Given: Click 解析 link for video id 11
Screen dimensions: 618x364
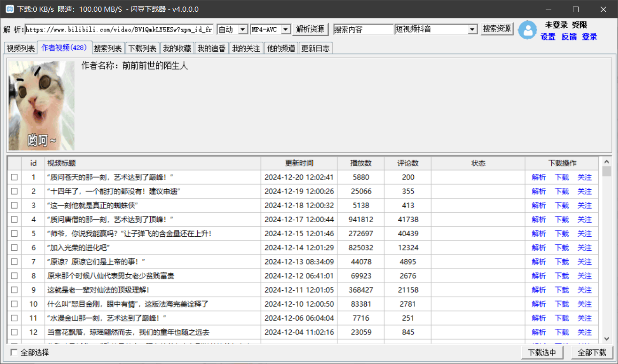Looking at the screenshot, I should tap(539, 318).
